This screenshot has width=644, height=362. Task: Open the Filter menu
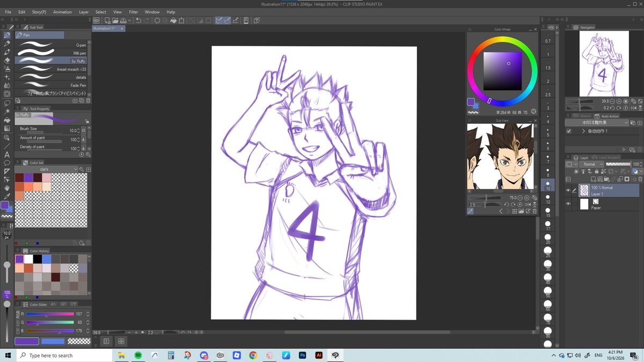coord(134,12)
